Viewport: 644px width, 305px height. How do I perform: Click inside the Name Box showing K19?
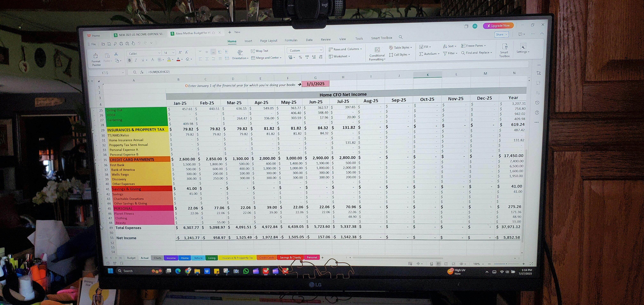107,73
